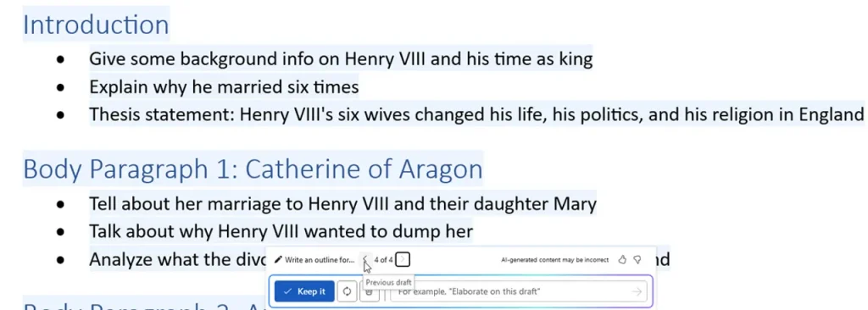Click the 'Thesis statement' bullet text
The image size is (868, 310).
tap(476, 115)
